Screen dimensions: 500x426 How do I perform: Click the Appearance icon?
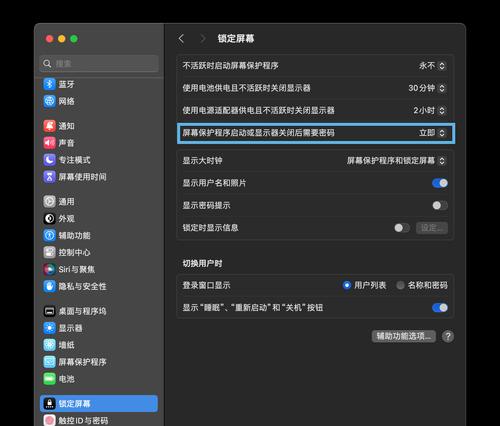(x=49, y=219)
